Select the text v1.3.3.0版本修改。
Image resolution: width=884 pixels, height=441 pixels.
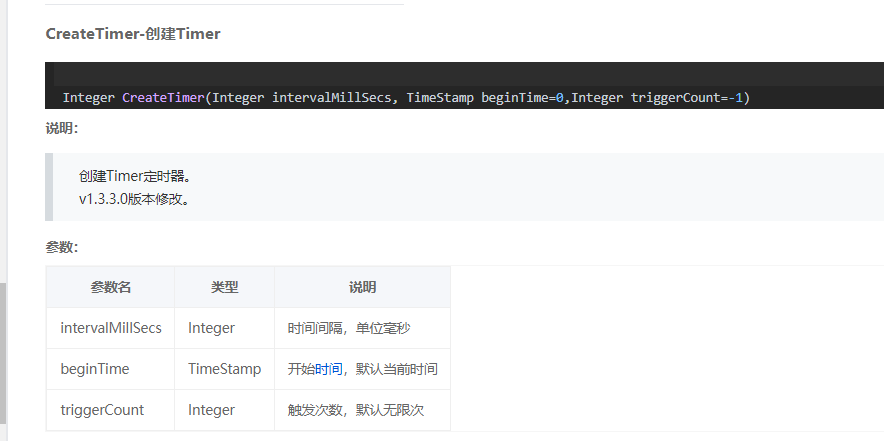click(x=134, y=199)
